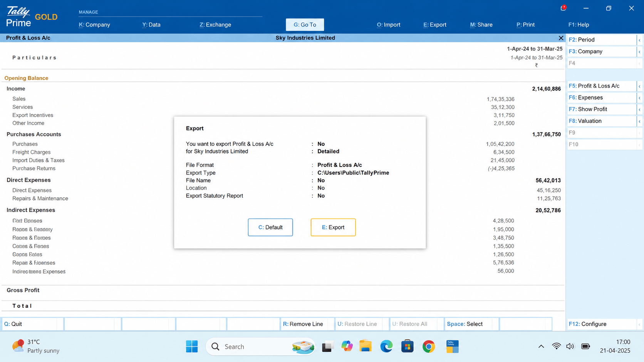Click the F7: Show Profit button

[602, 110]
